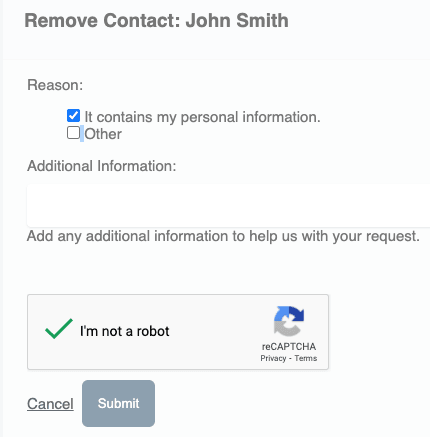Click the gray arrow of reCAPTCHA logo

(287, 328)
